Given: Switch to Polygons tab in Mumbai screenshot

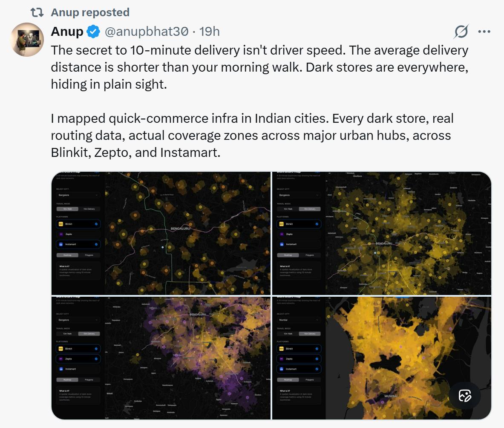Looking at the screenshot, I should click(x=309, y=380).
